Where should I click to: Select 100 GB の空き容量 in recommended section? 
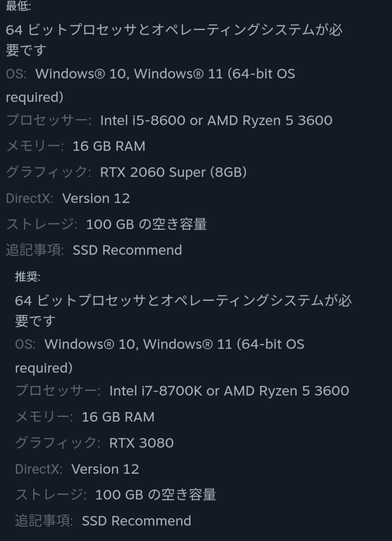(x=155, y=495)
